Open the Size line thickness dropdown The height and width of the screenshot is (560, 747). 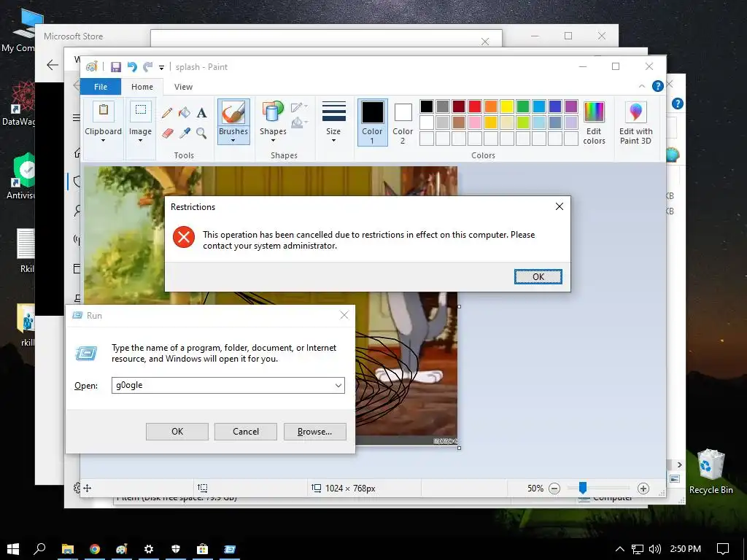coord(333,122)
